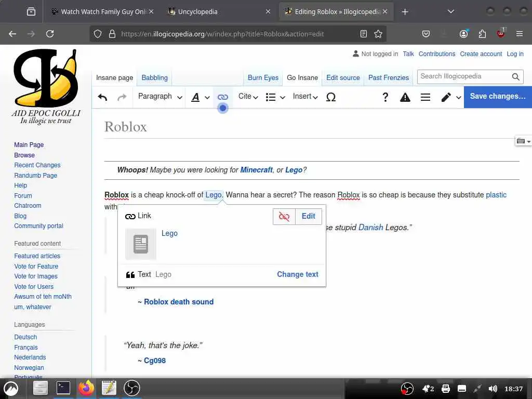Go back with the browser back arrow
Viewport: 532px width, 399px height.
click(x=12, y=34)
